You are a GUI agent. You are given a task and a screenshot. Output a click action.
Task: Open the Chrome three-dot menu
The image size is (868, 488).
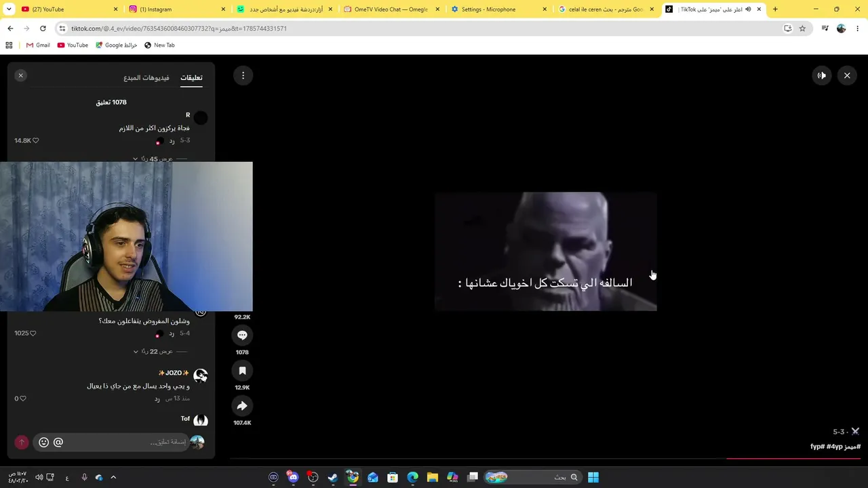tap(858, 28)
